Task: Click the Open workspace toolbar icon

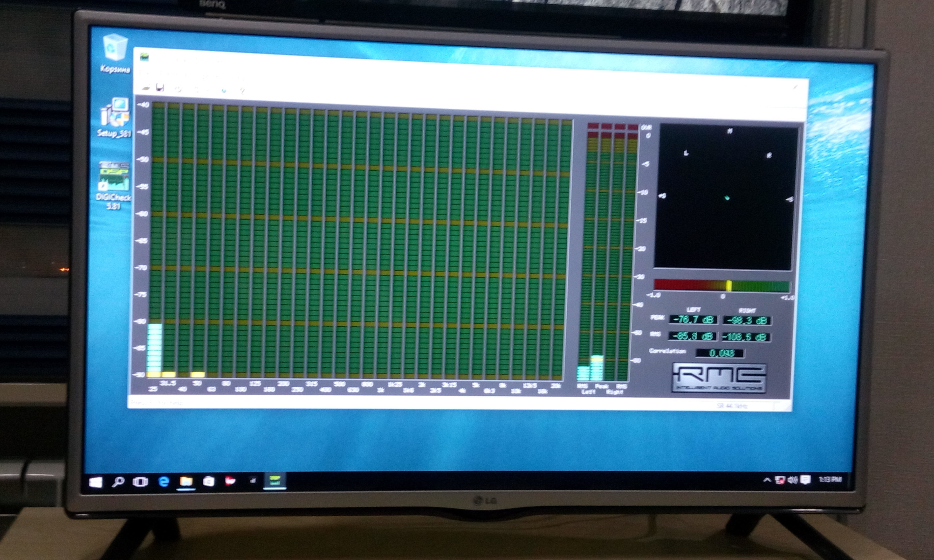Action: coord(146,88)
